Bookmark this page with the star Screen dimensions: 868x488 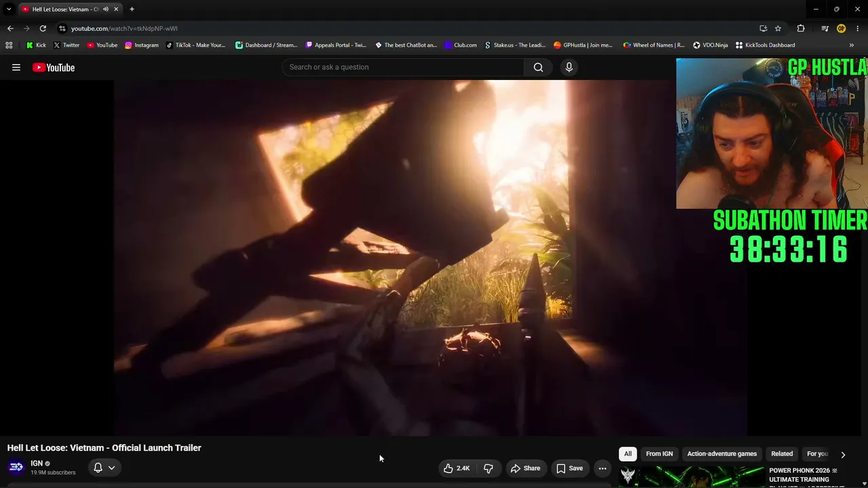778,28
